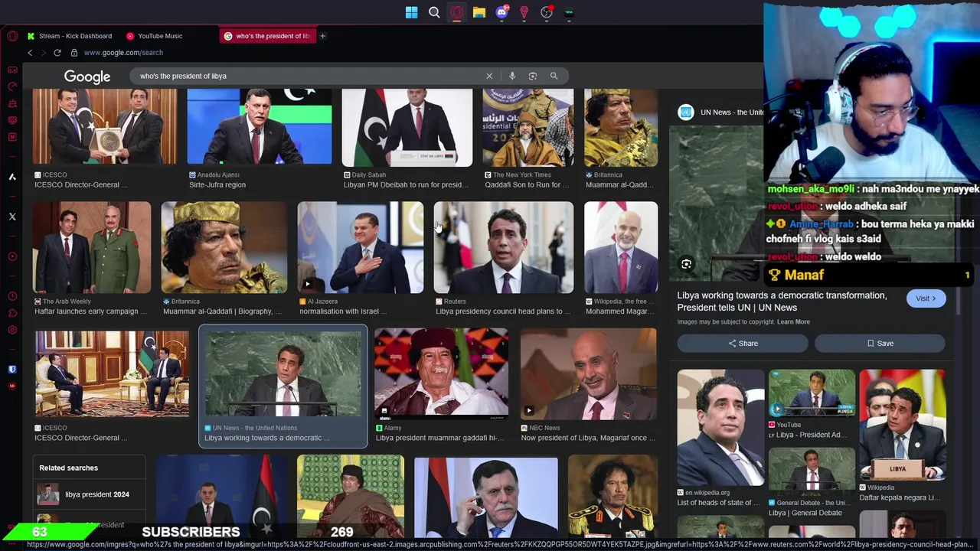
Task: Clear the search query with X
Action: pos(489,76)
